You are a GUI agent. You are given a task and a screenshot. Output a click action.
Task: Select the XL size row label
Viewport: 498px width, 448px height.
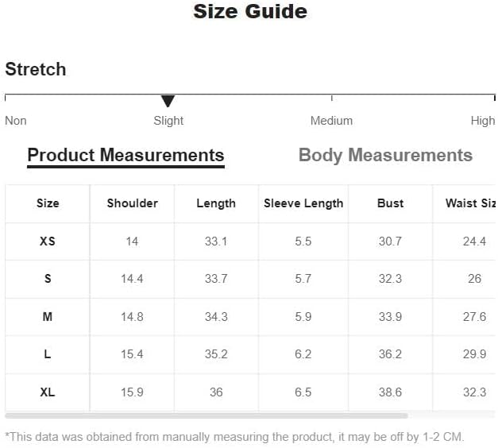tap(48, 392)
